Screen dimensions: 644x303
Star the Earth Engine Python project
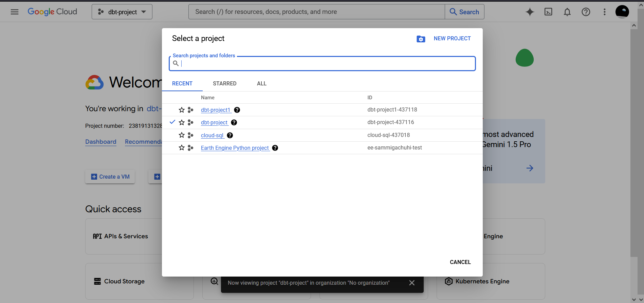pos(182,148)
